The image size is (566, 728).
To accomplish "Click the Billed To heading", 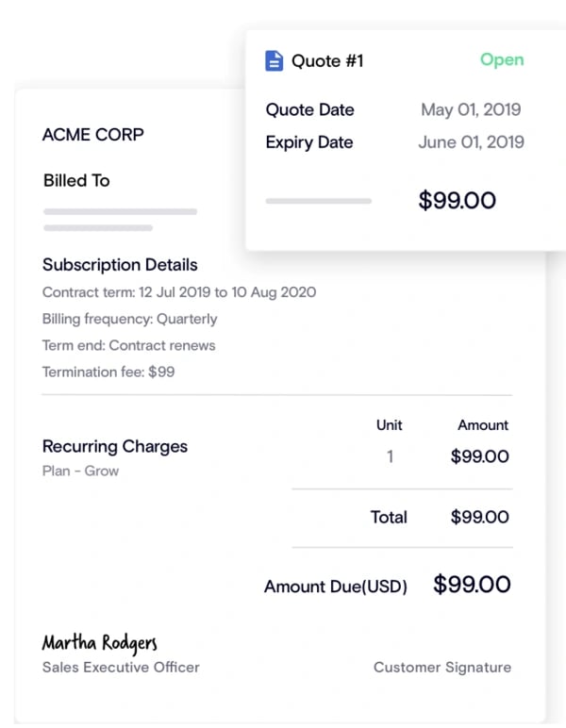I will (76, 180).
